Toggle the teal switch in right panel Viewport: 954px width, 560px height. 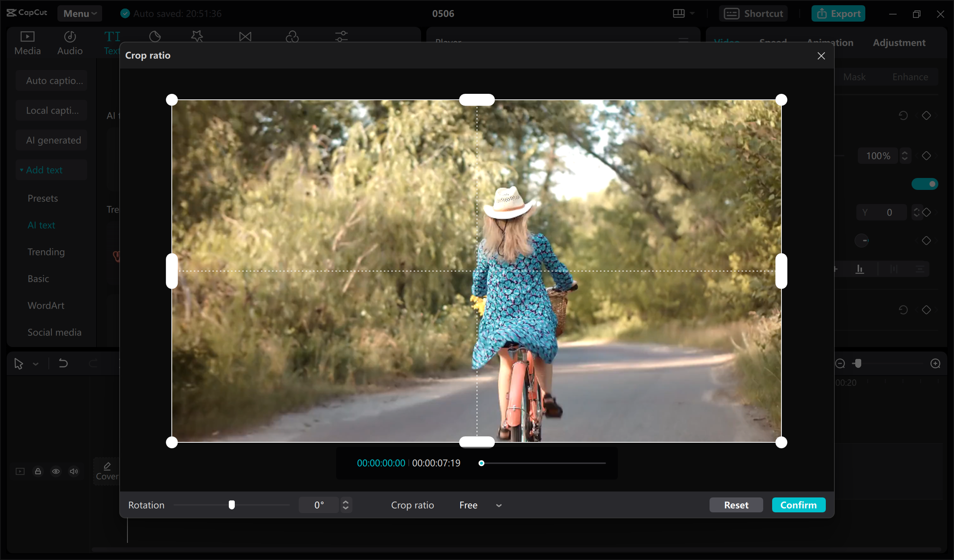click(924, 184)
